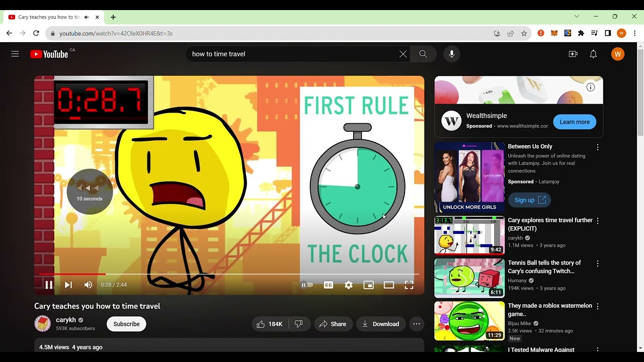The width and height of the screenshot is (644, 362).
Task: Click the Humany channel name
Action: 517,281
